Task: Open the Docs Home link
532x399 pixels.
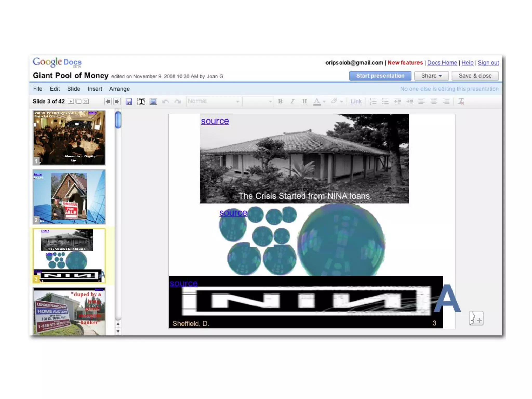Action: coord(442,63)
